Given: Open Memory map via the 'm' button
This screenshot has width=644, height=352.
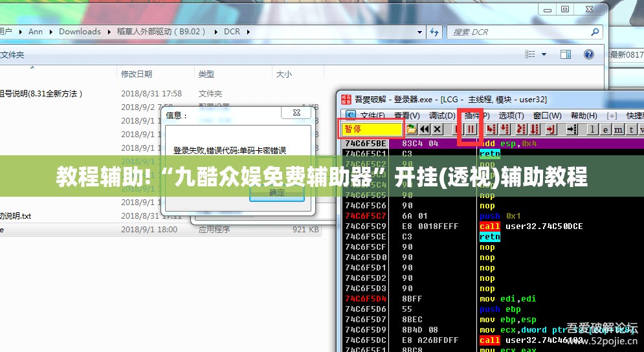Looking at the screenshot, I should pos(619,129).
